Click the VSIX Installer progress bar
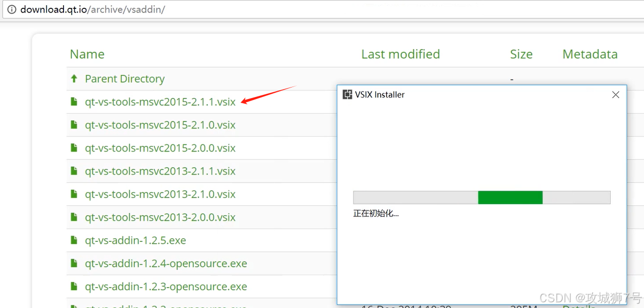This screenshot has width=644, height=308. (x=482, y=197)
